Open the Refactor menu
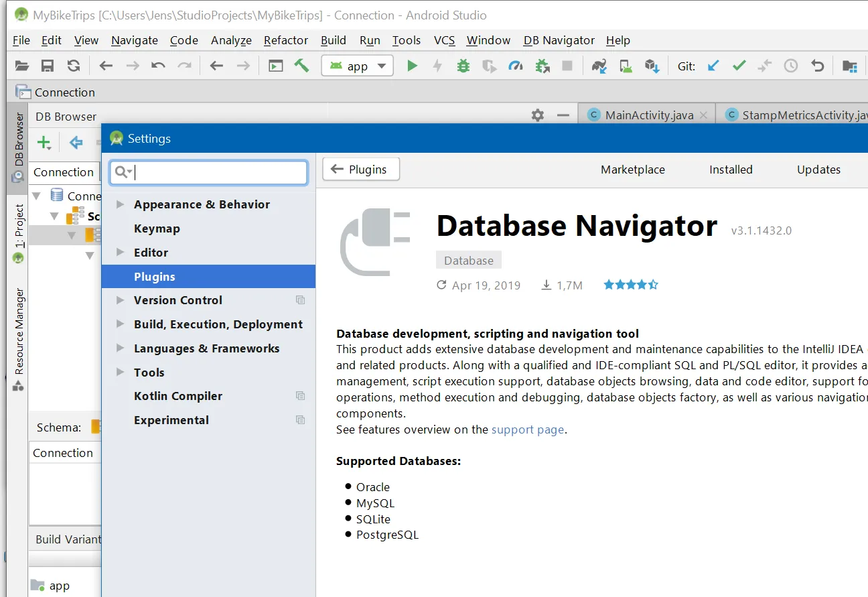The image size is (868, 597). [x=286, y=40]
